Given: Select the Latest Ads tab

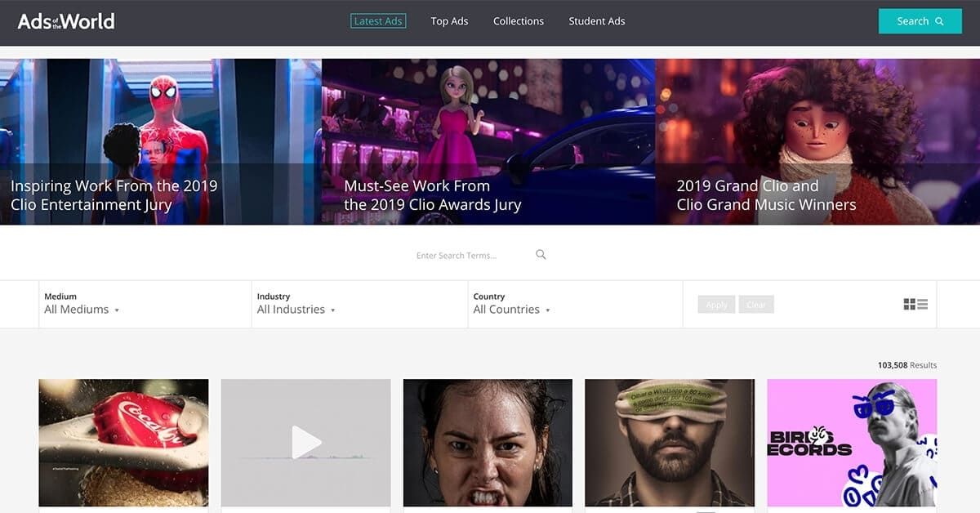Looking at the screenshot, I should (378, 21).
